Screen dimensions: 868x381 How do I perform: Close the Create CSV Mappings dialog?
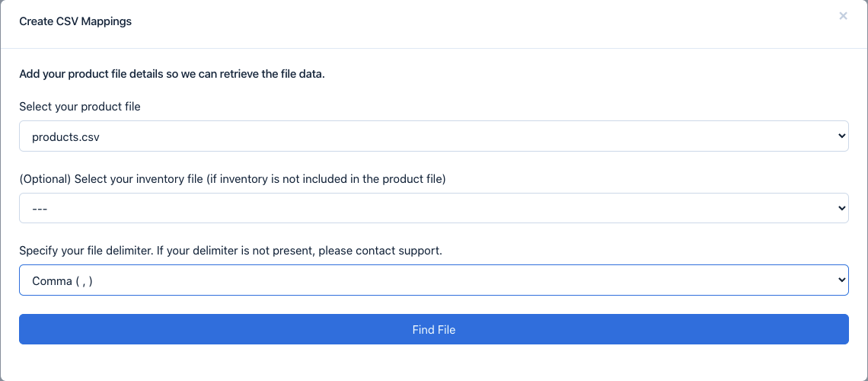pyautogui.click(x=843, y=16)
